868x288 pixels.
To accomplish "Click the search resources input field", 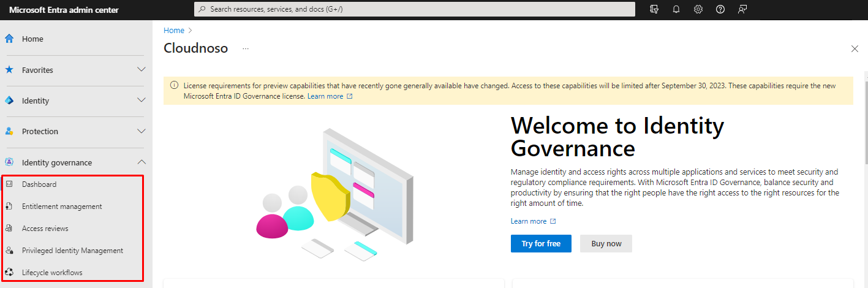I will click(414, 9).
